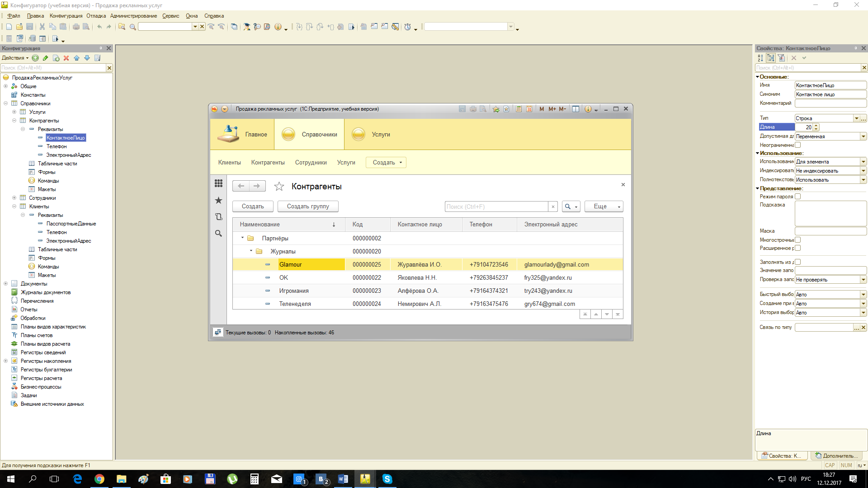This screenshot has width=868, height=488.
Task: Click the red Delete icon in configuration toolbar
Action: [x=66, y=58]
